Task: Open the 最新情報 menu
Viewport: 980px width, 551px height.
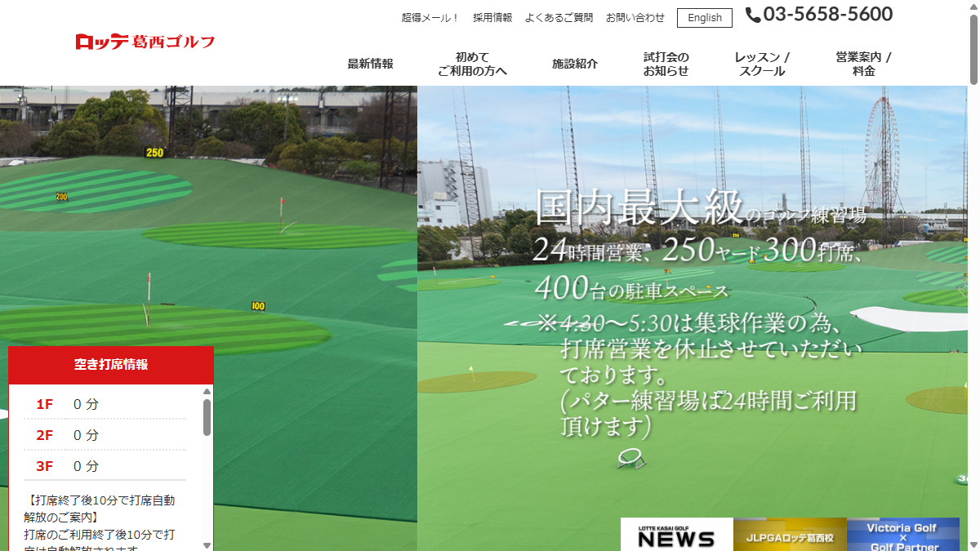Action: coord(370,64)
